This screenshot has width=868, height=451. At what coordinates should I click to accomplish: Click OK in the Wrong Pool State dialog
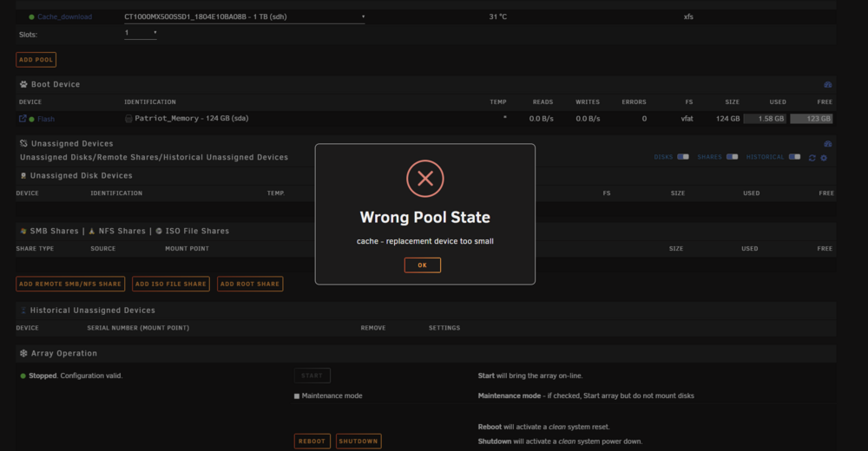point(423,265)
